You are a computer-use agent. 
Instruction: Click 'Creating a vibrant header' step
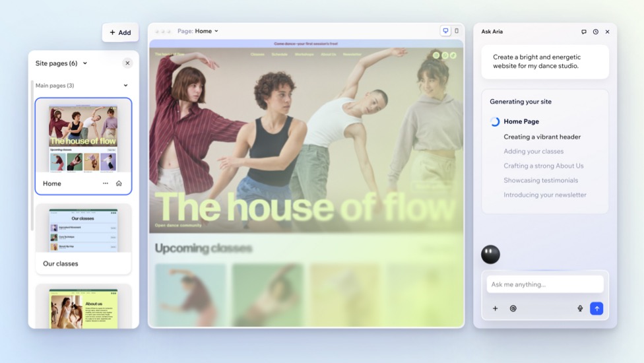542,137
